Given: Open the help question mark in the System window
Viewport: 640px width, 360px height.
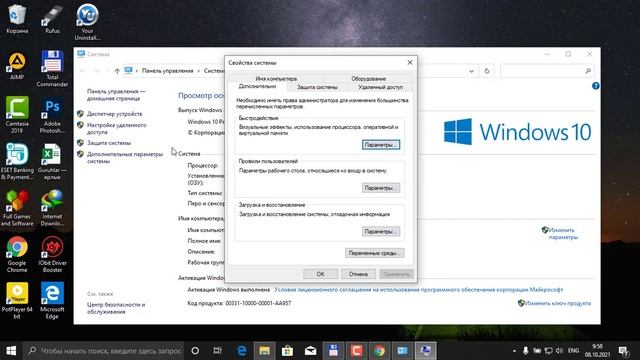Looking at the screenshot, I should (596, 86).
